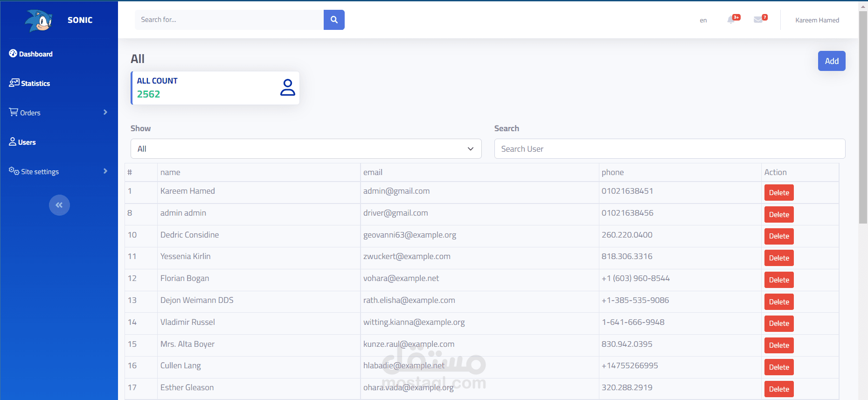Click the count value 2562
868x400 pixels.
point(148,94)
